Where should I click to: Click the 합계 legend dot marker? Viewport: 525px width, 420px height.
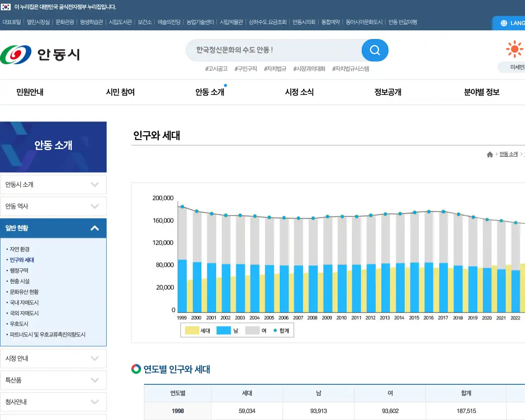[x=275, y=331]
